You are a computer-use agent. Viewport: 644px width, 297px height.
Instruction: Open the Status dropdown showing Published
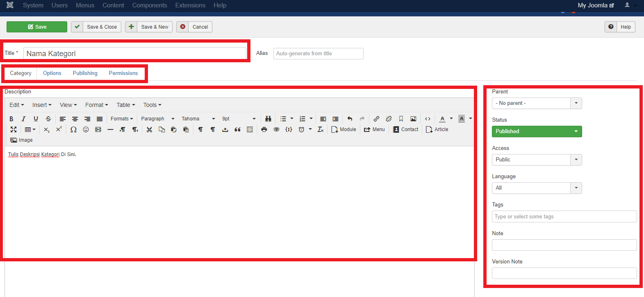click(537, 131)
